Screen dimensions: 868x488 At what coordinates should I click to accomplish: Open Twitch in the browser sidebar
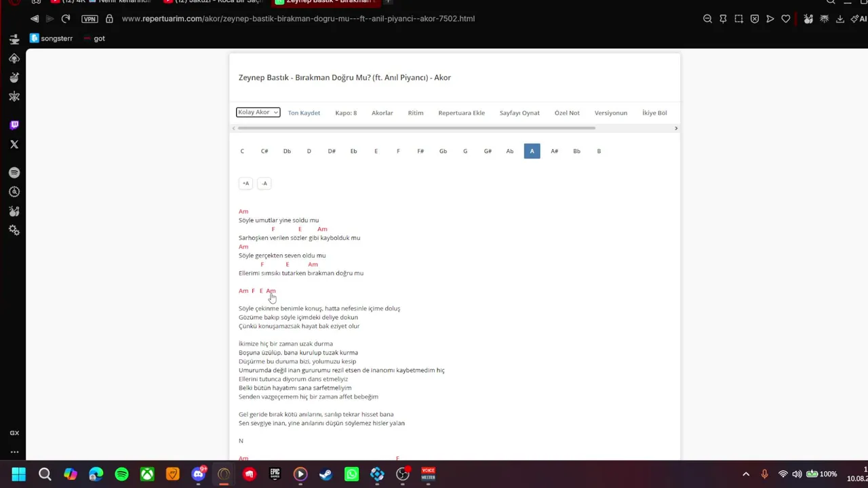click(14, 125)
